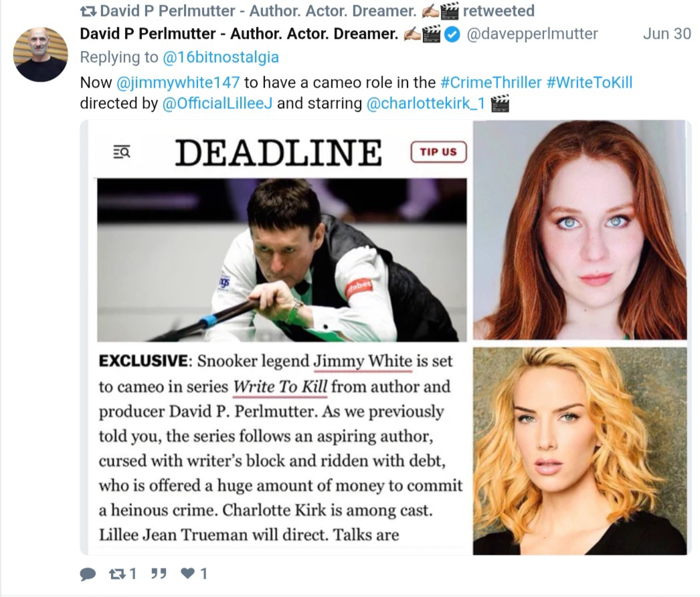Viewport: 700px width, 597px height.
Task: Open Deadline search menu icon
Action: point(121,152)
